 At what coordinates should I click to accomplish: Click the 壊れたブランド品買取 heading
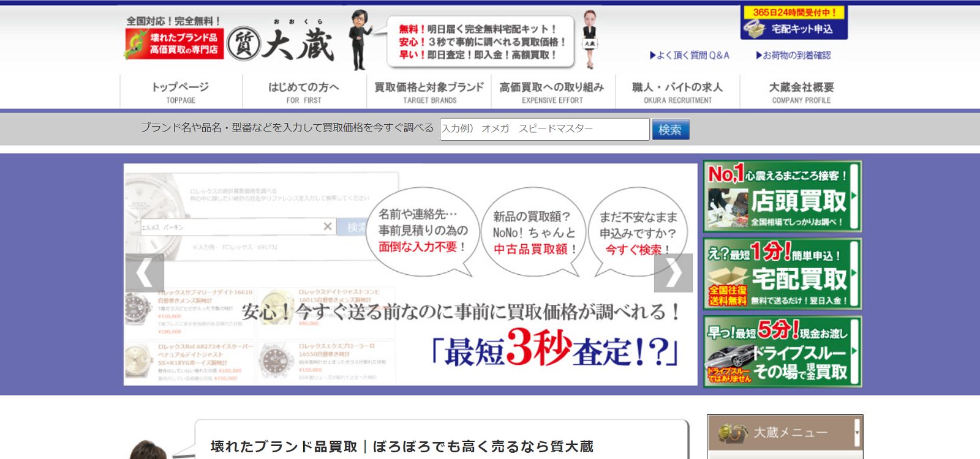402,447
